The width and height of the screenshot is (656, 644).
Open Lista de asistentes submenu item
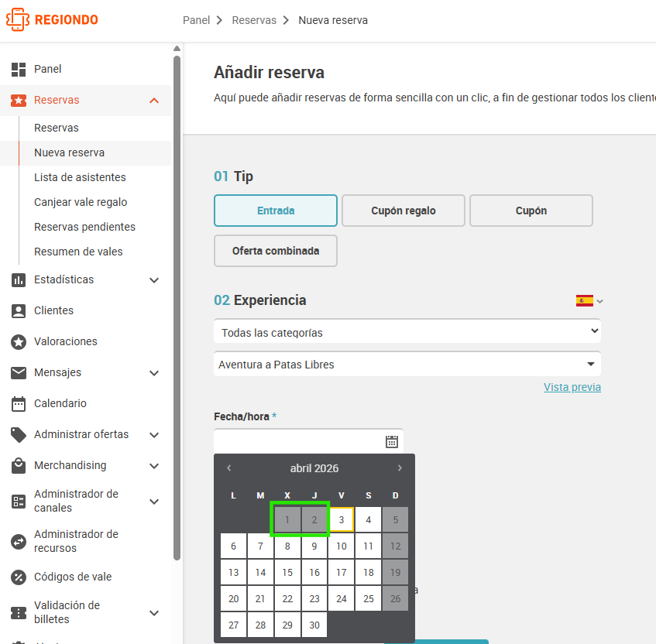click(80, 177)
